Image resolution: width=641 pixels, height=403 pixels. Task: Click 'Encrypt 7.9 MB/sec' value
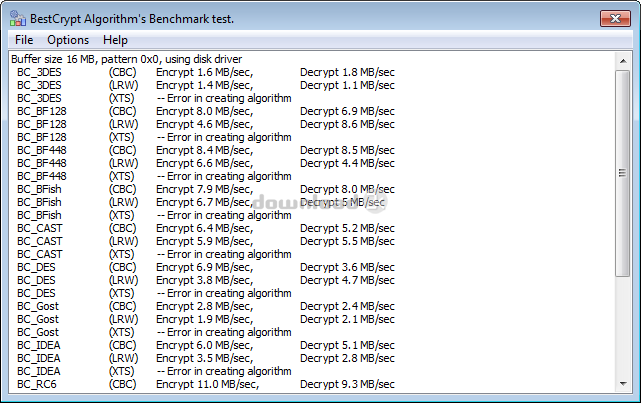(x=204, y=189)
